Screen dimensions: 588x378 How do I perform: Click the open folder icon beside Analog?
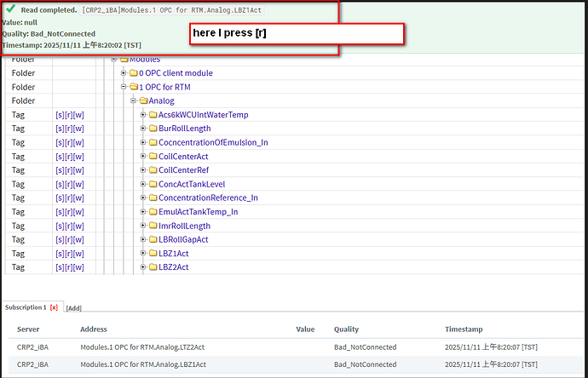coord(143,100)
